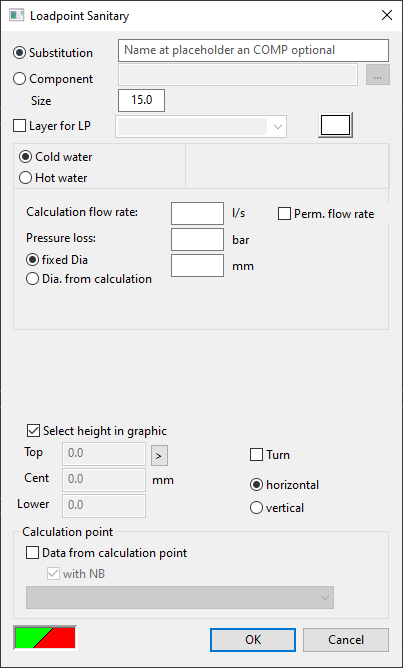
Task: Enable Data from calculation point
Action: pos(107,553)
